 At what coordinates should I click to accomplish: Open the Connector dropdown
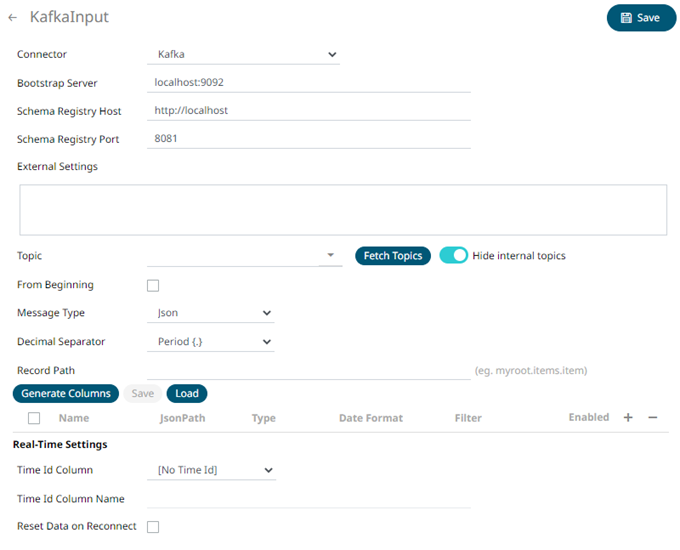point(247,55)
